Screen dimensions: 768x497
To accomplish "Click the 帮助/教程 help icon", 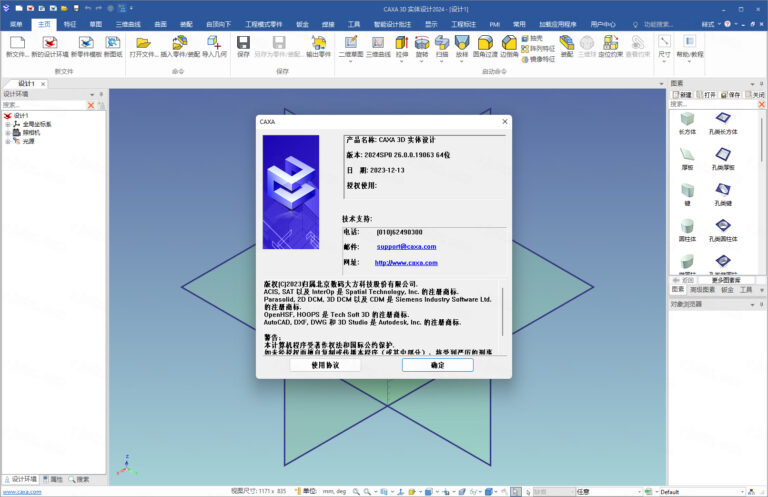I will click(690, 42).
